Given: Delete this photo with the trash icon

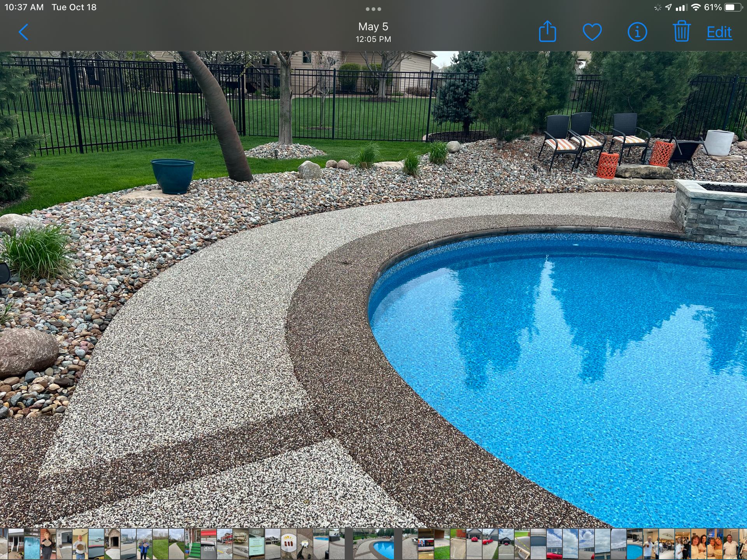Looking at the screenshot, I should click(681, 31).
